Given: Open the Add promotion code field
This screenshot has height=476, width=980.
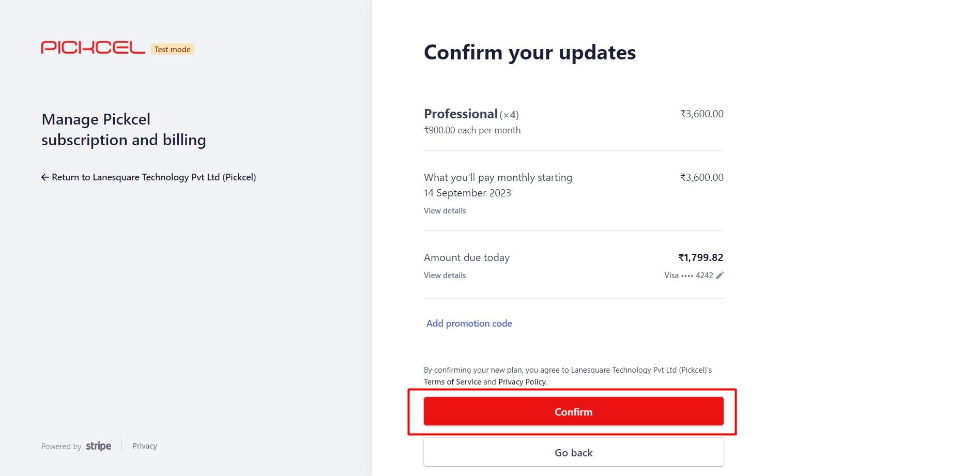Looking at the screenshot, I should coord(469,324).
